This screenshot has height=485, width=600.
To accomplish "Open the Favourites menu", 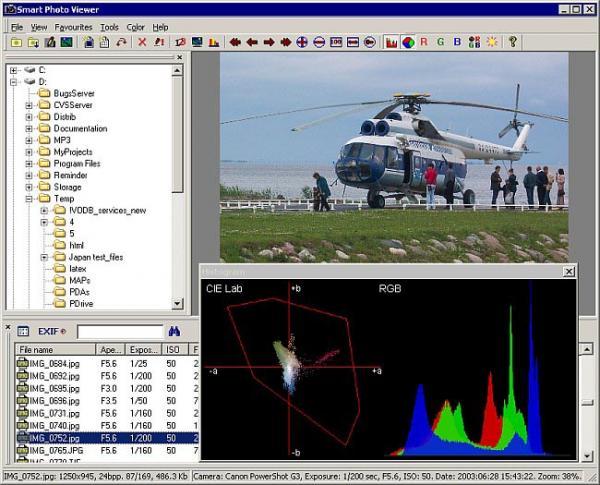I will pyautogui.click(x=74, y=27).
